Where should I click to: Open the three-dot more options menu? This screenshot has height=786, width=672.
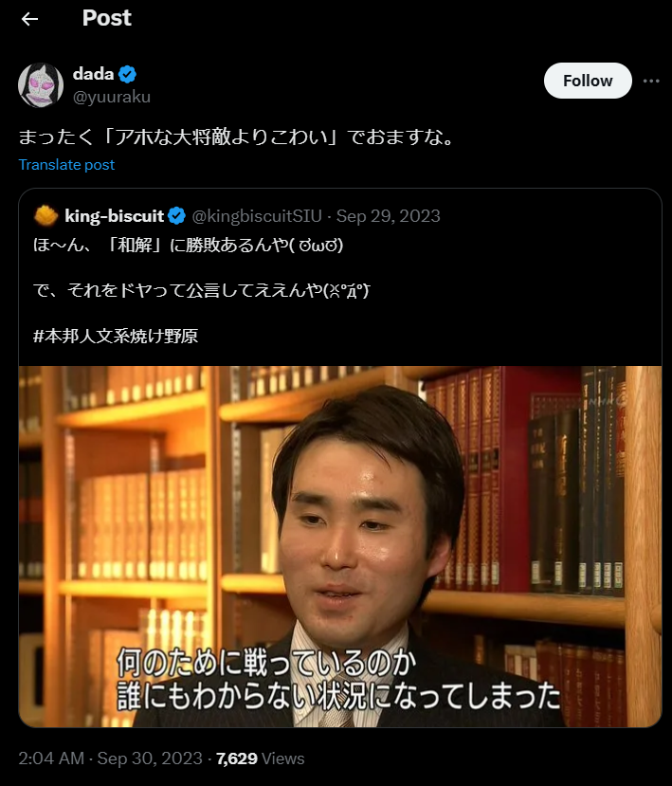click(651, 81)
